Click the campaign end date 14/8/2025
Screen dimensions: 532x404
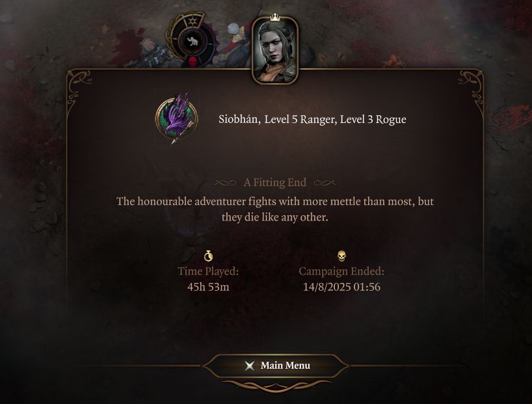pos(326,287)
